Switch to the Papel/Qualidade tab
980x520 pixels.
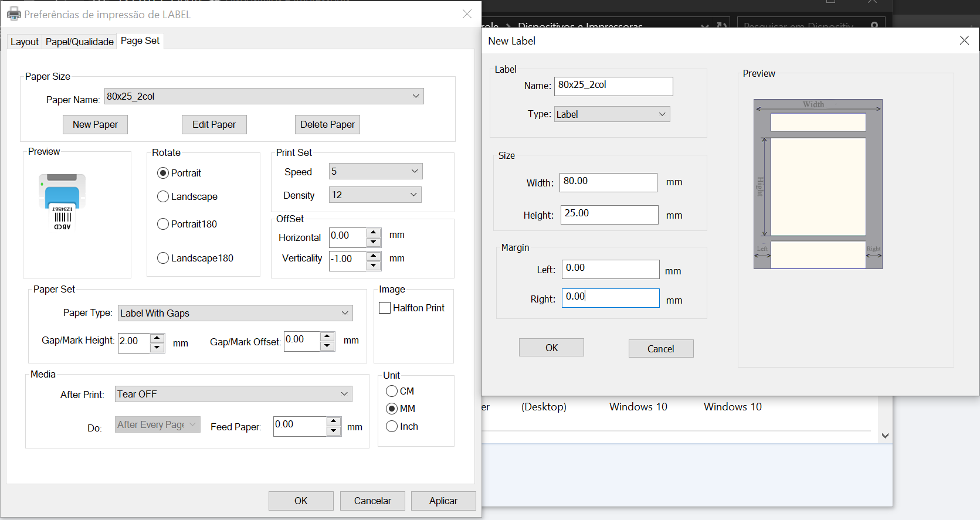pyautogui.click(x=80, y=42)
